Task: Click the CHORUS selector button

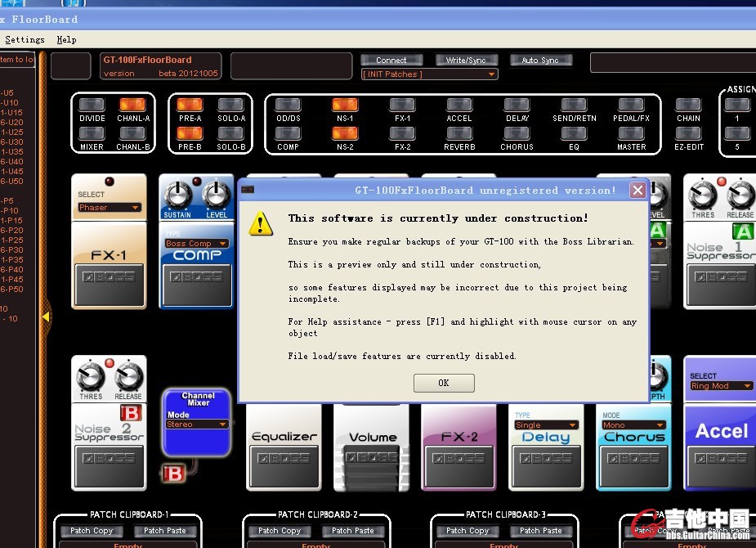Action: click(517, 133)
